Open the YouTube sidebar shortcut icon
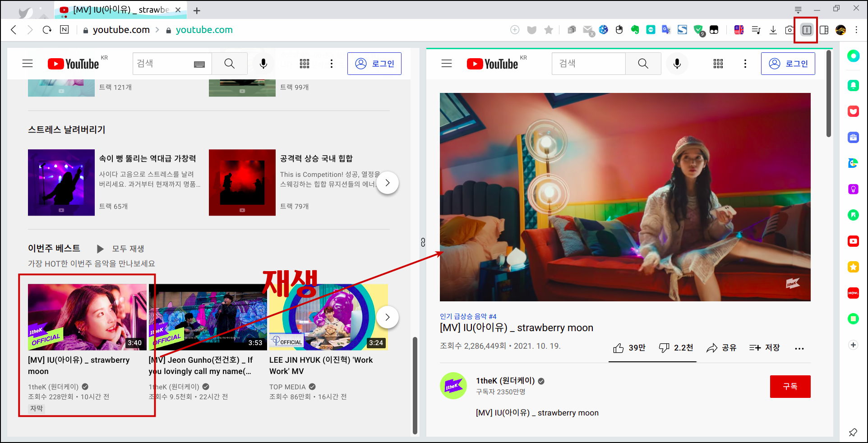Viewport: 868px width, 443px height. pyautogui.click(x=853, y=241)
